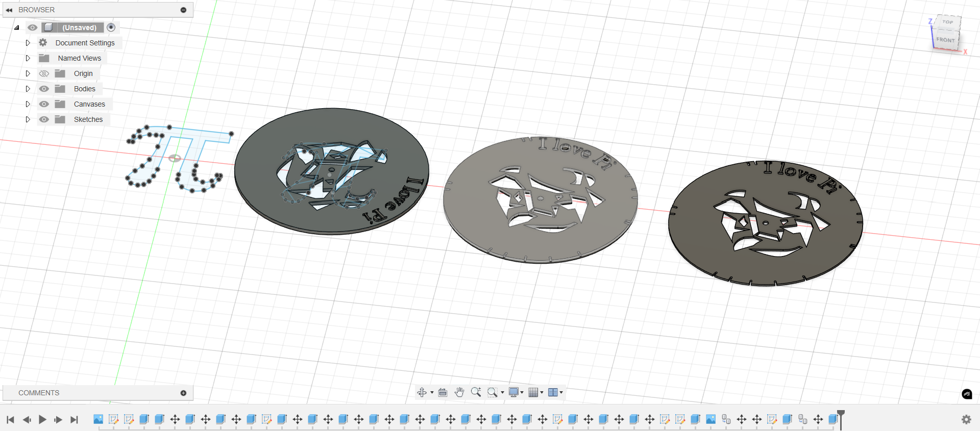Choose the Zoom Window tool
The height and width of the screenshot is (431, 980).
click(x=492, y=392)
